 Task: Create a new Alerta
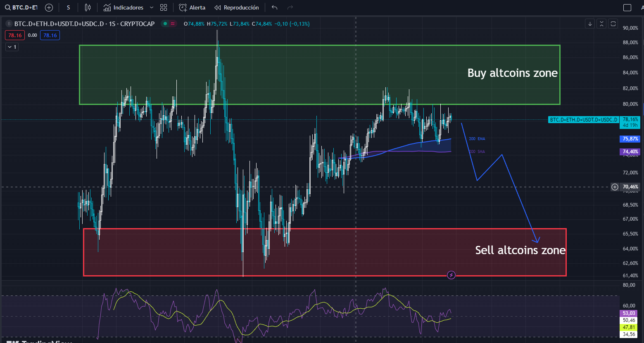tap(192, 7)
